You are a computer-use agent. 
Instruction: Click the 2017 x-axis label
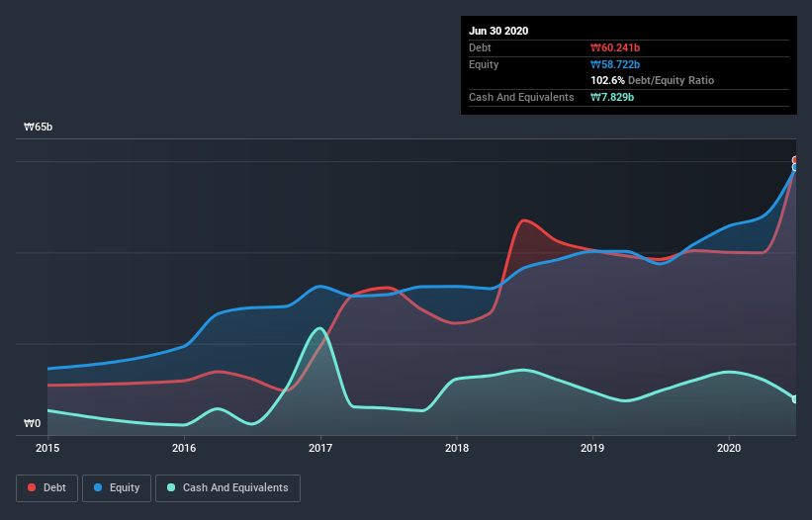(320, 448)
